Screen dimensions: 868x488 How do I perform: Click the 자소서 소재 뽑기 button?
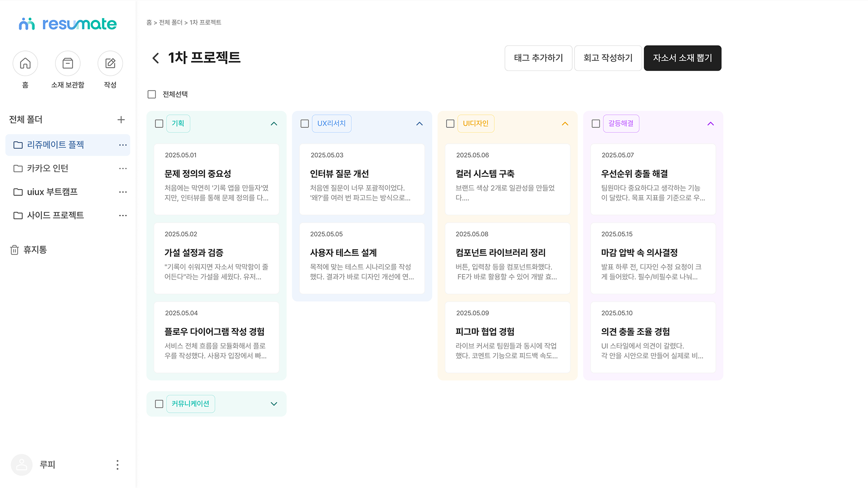pos(682,58)
